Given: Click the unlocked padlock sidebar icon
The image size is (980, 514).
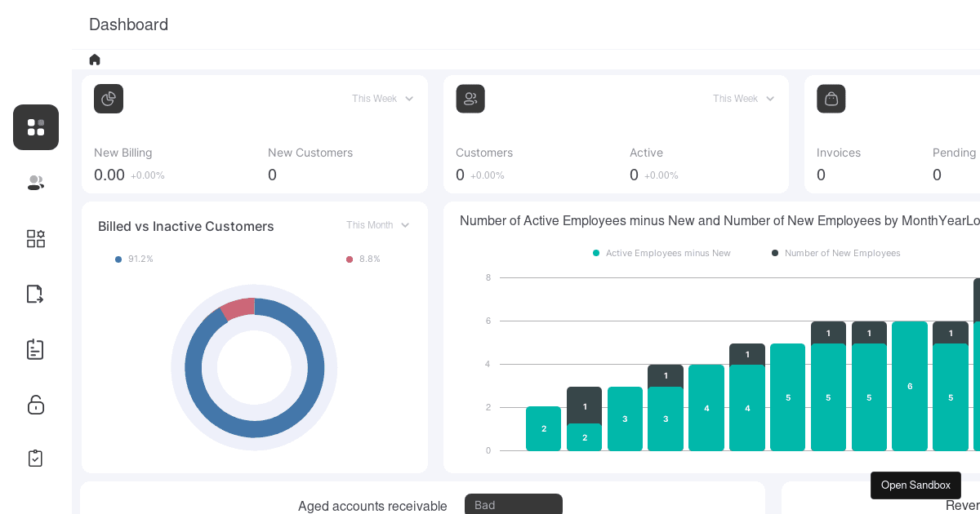Looking at the screenshot, I should click(36, 405).
